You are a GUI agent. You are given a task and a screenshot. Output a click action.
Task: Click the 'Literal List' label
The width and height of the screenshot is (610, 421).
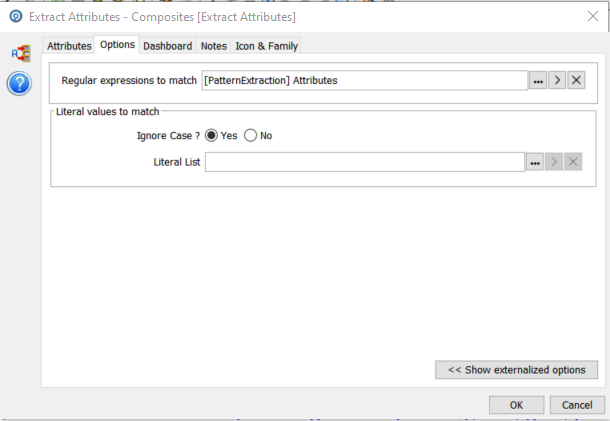177,162
